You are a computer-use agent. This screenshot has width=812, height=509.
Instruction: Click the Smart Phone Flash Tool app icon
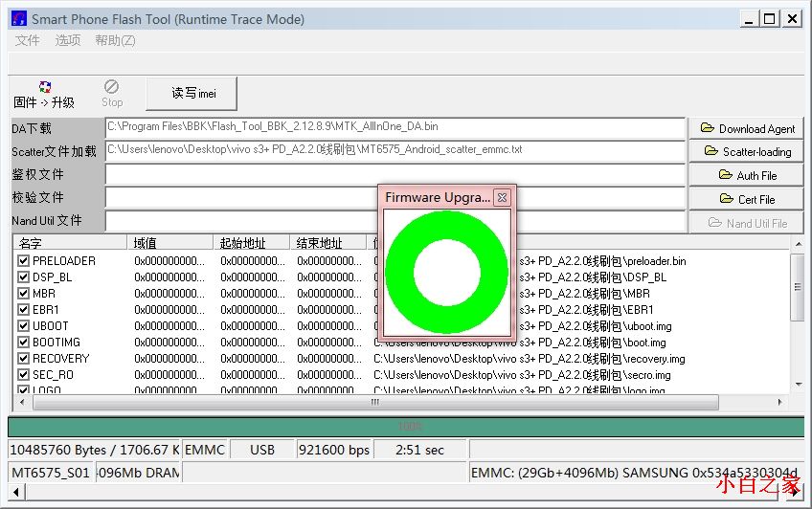pyautogui.click(x=18, y=19)
